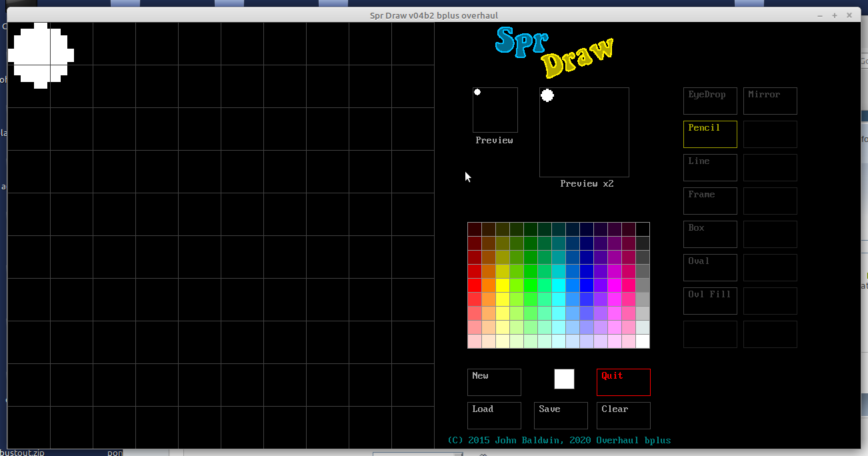Select the Ovl Fill tool
Image resolution: width=868 pixels, height=456 pixels.
click(x=710, y=301)
